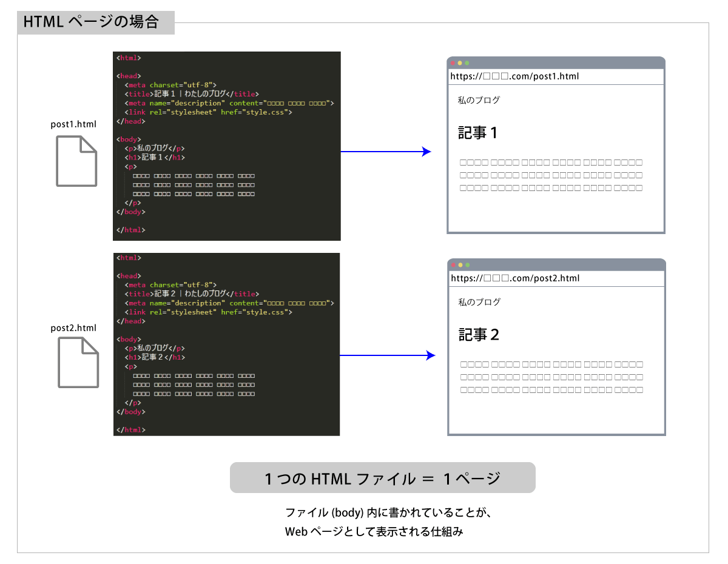Click the post2.html file icon
Screen dimensions: 728x564
click(x=78, y=363)
